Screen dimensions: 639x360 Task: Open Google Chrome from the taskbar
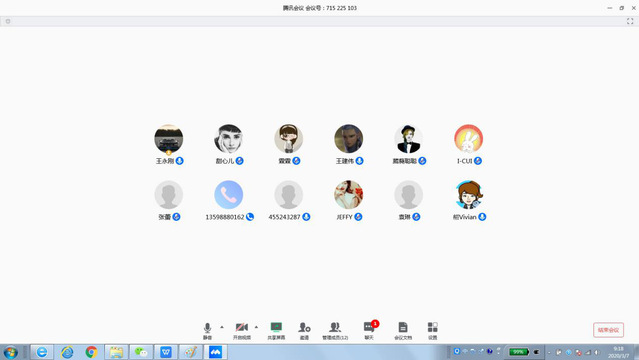pos(91,352)
